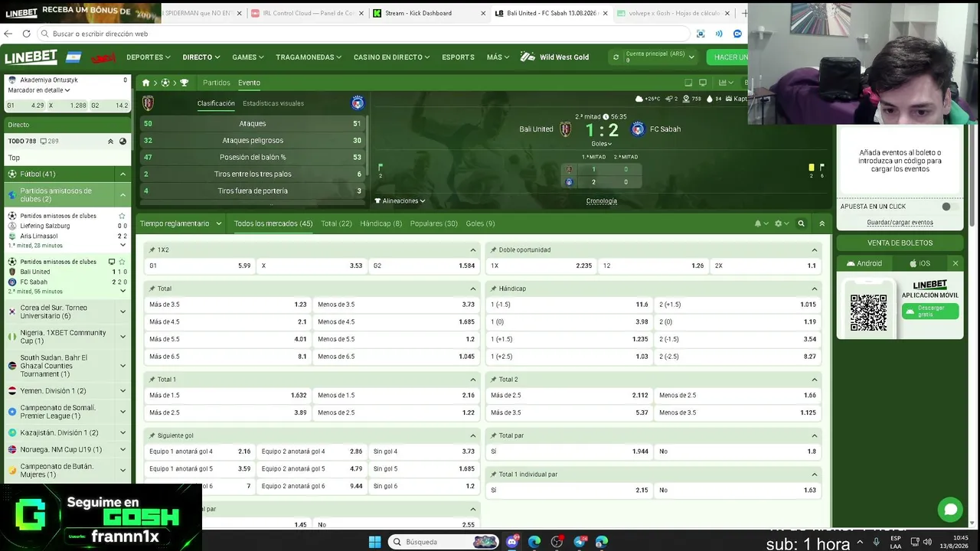Bet on Más de 4.5 at 2.1
The image size is (980, 551).
point(228,322)
